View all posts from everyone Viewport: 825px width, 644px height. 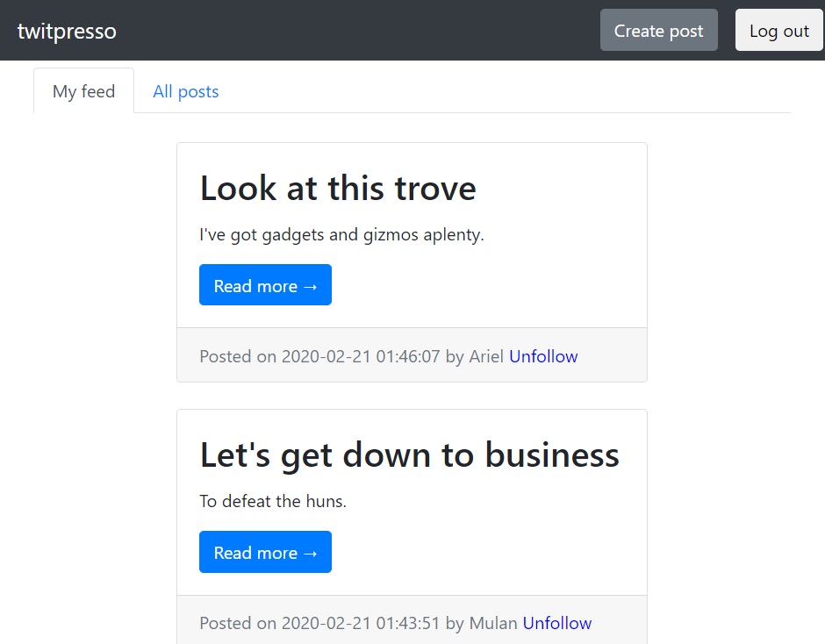(x=185, y=90)
